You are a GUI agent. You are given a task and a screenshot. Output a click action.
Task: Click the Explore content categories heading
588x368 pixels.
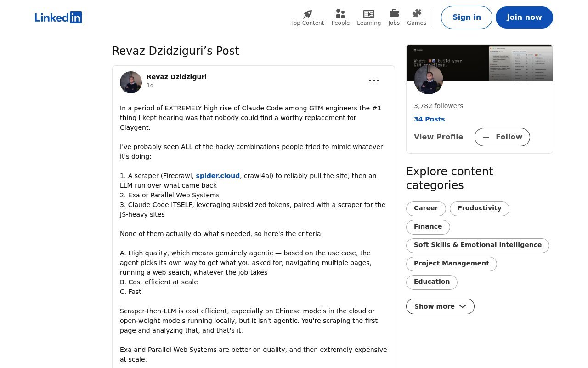tap(449, 178)
